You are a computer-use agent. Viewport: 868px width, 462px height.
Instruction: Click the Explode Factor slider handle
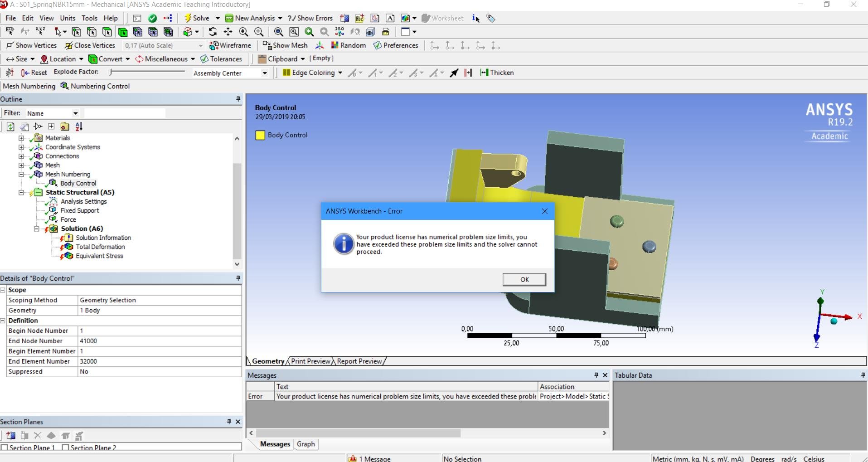[111, 72]
